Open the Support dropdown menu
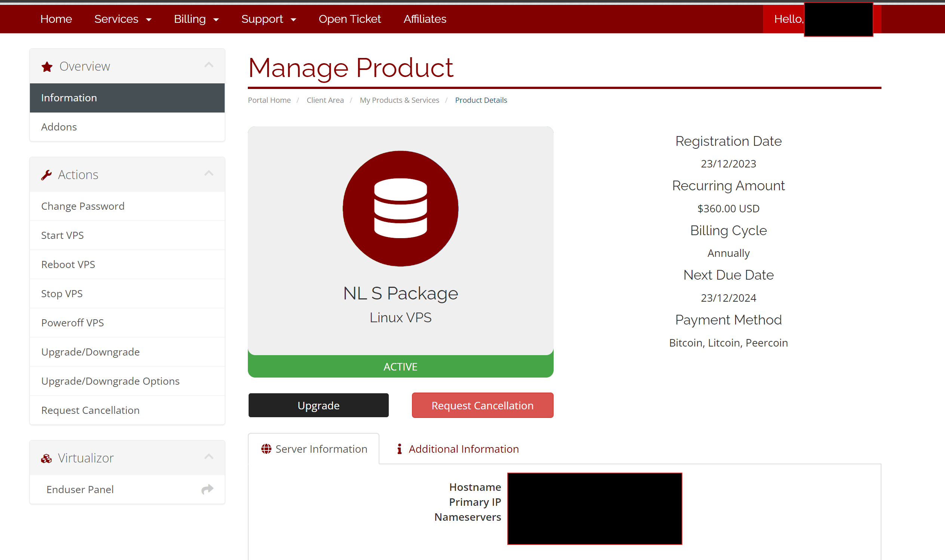 pyautogui.click(x=269, y=19)
